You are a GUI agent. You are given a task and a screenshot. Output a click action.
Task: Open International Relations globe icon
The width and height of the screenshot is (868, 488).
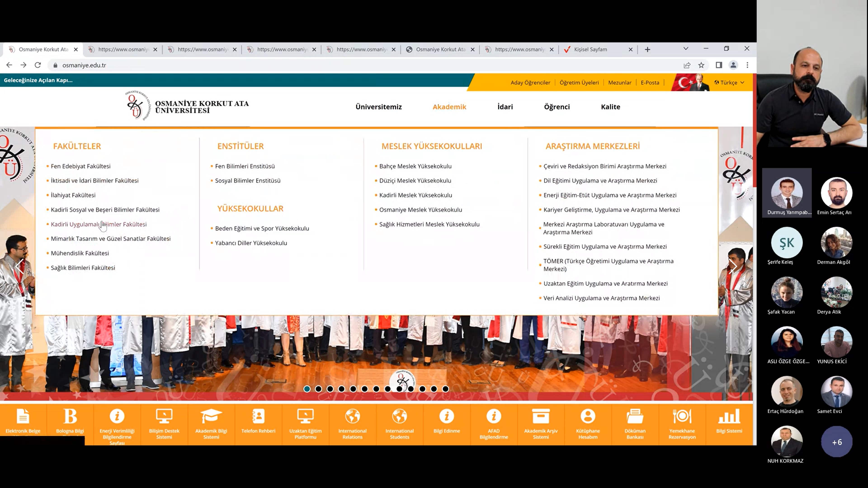click(352, 416)
